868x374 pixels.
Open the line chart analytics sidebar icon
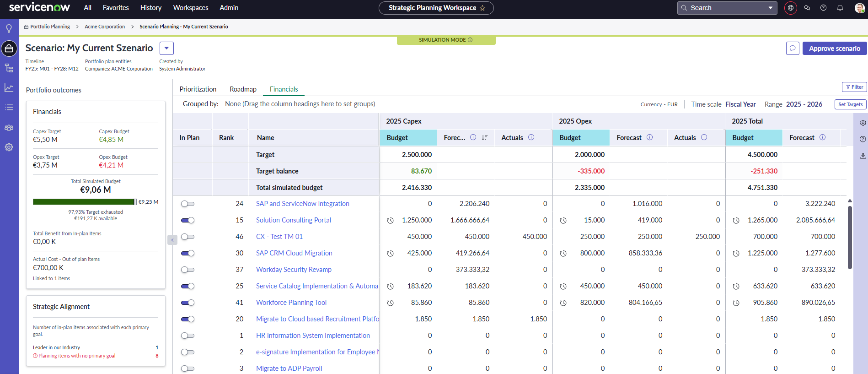9,87
